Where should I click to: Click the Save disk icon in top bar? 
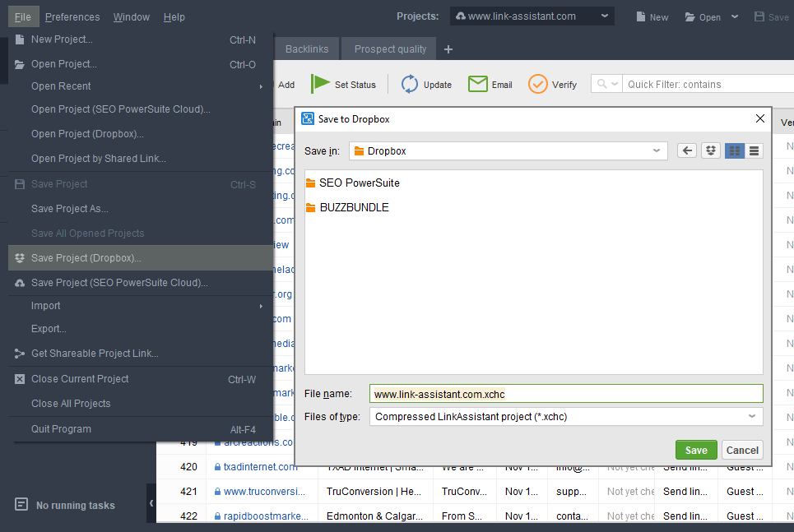tap(759, 16)
